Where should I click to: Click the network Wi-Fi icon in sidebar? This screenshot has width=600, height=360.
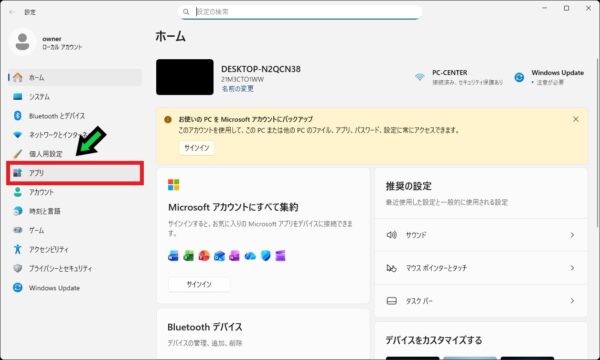pyautogui.click(x=18, y=135)
